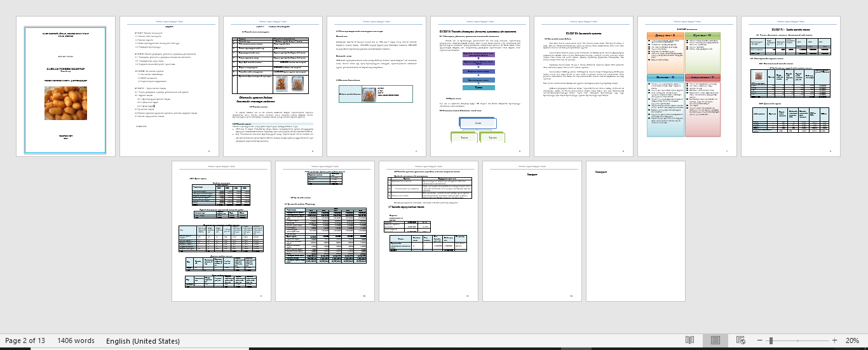Click the product photos in third page table
Screen dimensions: 868x350
pyautogui.click(x=284, y=83)
